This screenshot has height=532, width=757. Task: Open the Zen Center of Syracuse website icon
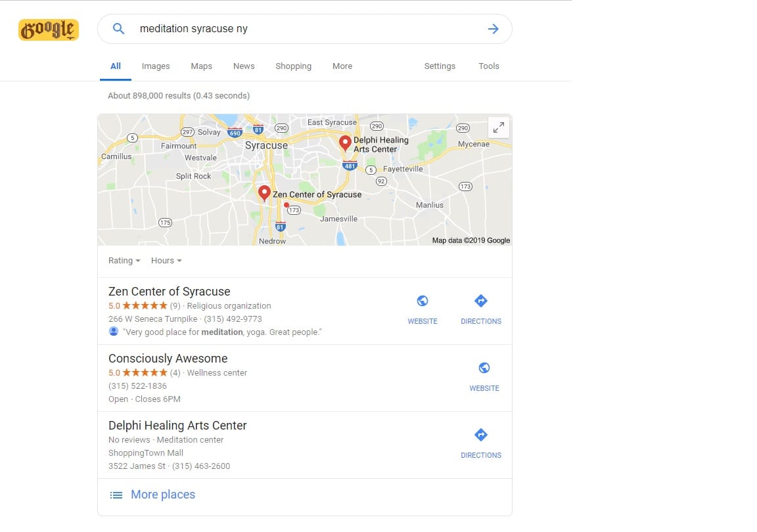pyautogui.click(x=423, y=301)
